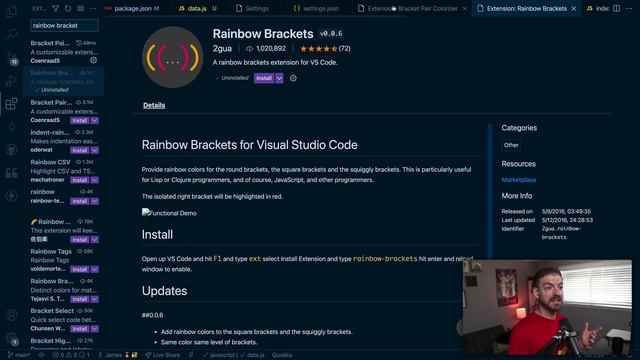The height and width of the screenshot is (360, 640).
Task: Install Rainbow Brackets from the details page
Action: pyautogui.click(x=264, y=78)
